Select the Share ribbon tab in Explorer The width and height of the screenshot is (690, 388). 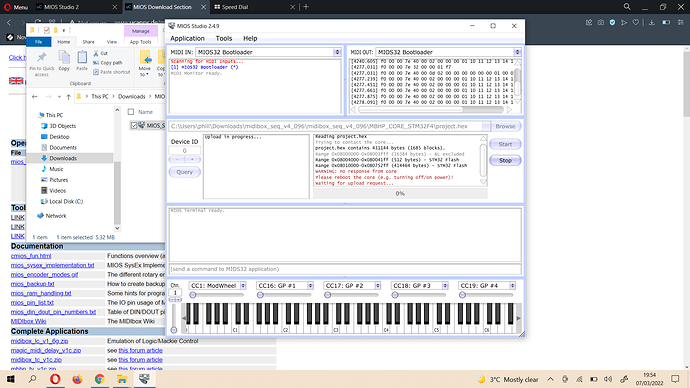click(x=88, y=42)
